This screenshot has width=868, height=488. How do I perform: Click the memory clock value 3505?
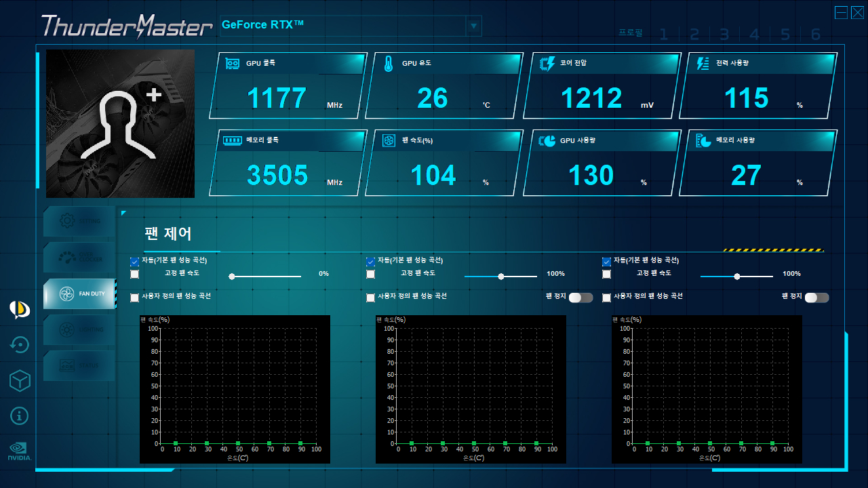(277, 176)
